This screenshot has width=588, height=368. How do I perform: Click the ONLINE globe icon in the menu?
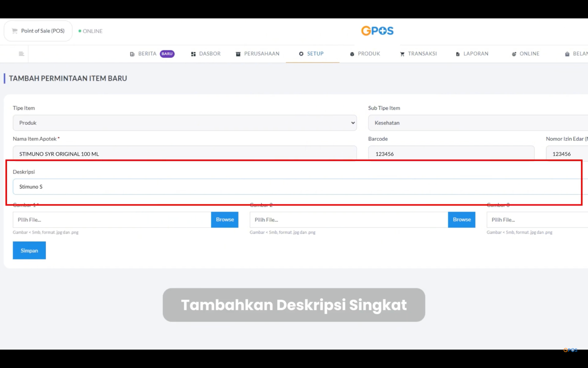coord(514,54)
